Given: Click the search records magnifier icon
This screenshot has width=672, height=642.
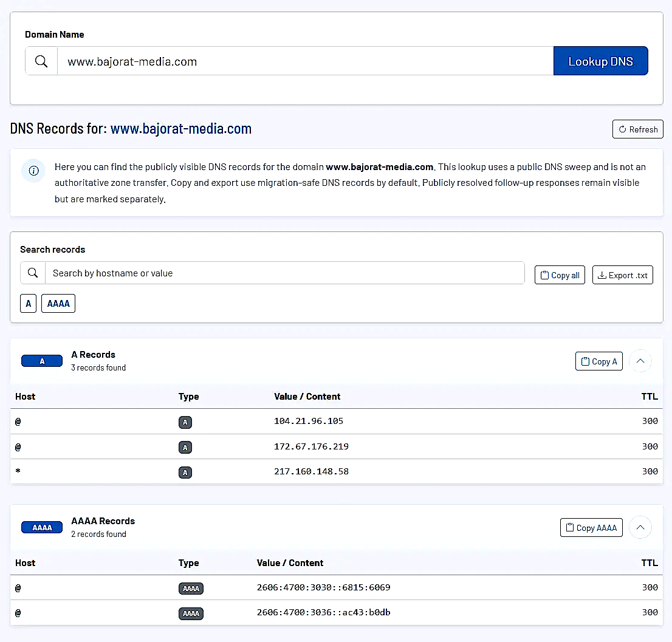Looking at the screenshot, I should pyautogui.click(x=33, y=273).
